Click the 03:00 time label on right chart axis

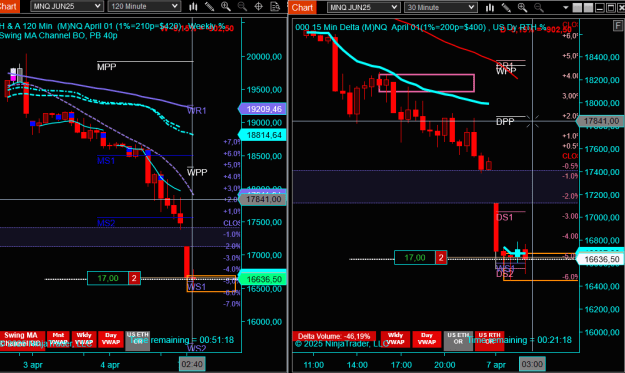[x=532, y=364]
